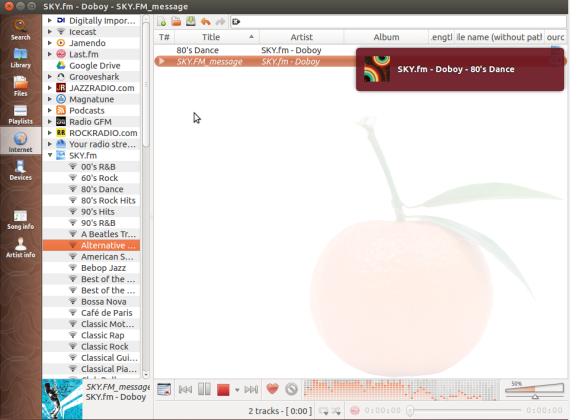Open the stop-after-track dropdown arrow
570x420 pixels.
237,390
